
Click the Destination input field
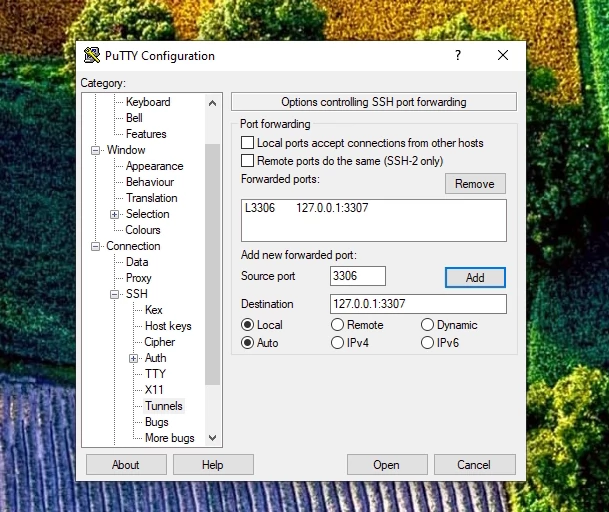[418, 304]
